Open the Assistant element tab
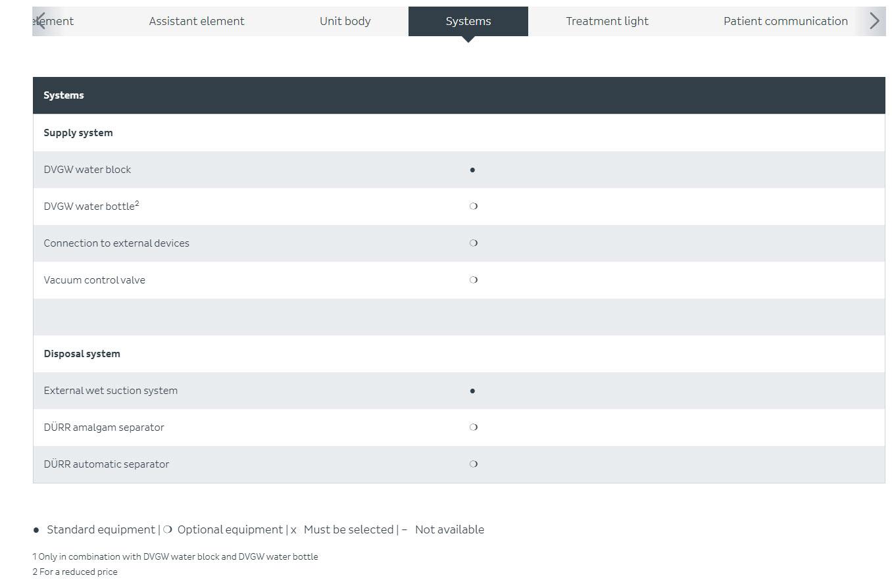Screen dimensions: 892x588 coord(197,21)
